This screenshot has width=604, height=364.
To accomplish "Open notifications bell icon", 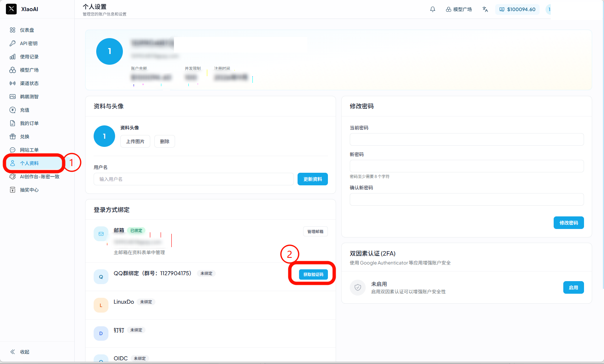I will 433,9.
